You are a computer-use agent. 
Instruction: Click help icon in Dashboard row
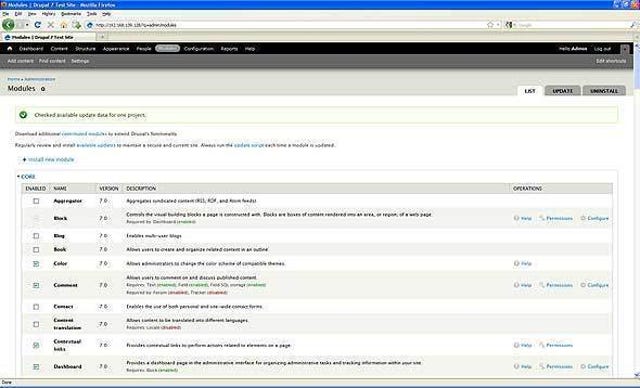pos(516,366)
